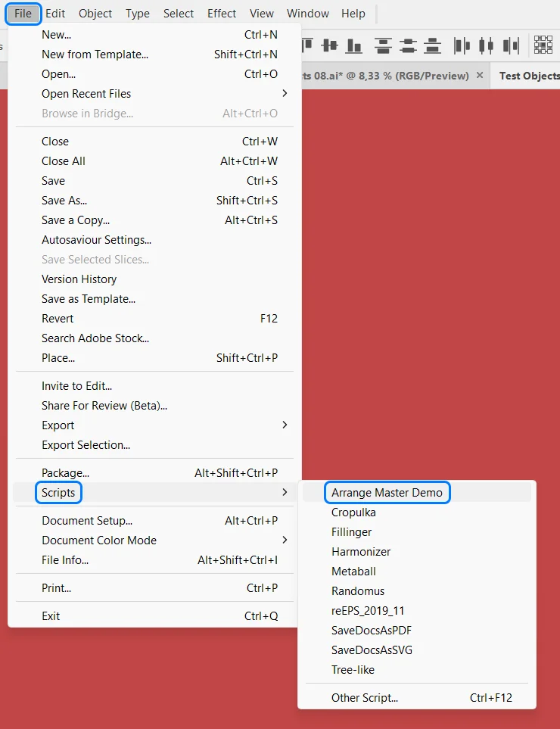Click the reference point grid icon
The height and width of the screenshot is (729, 560).
tap(543, 45)
